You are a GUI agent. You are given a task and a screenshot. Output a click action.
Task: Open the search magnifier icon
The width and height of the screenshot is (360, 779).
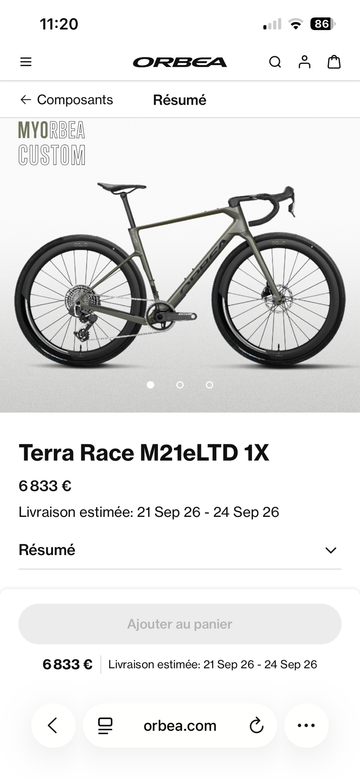coord(275,62)
